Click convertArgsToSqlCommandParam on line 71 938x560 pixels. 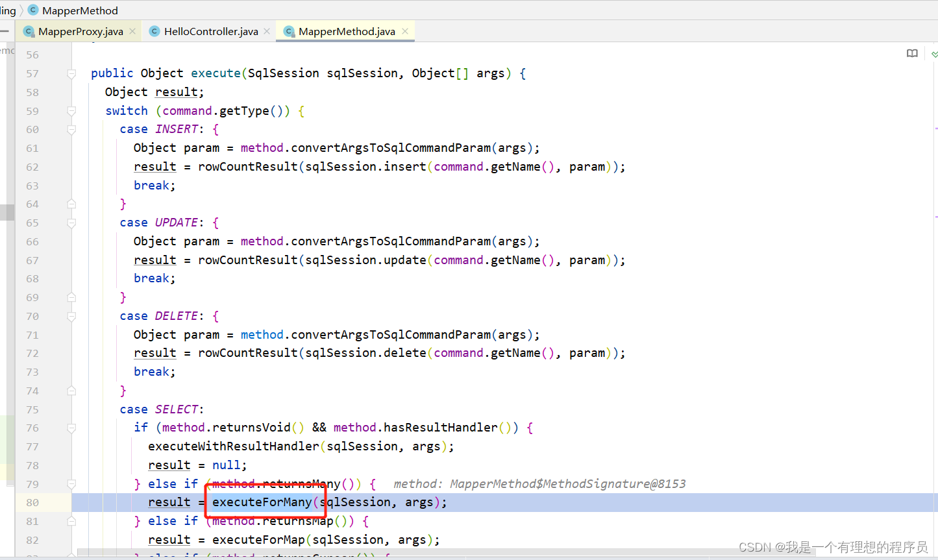[391, 335]
